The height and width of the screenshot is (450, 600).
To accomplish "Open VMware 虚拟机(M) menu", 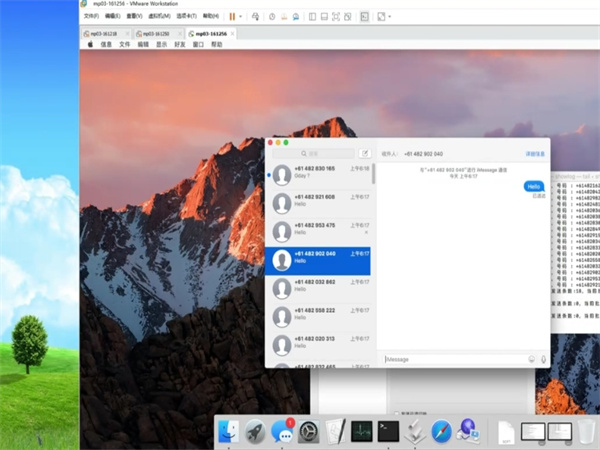I will point(159,16).
